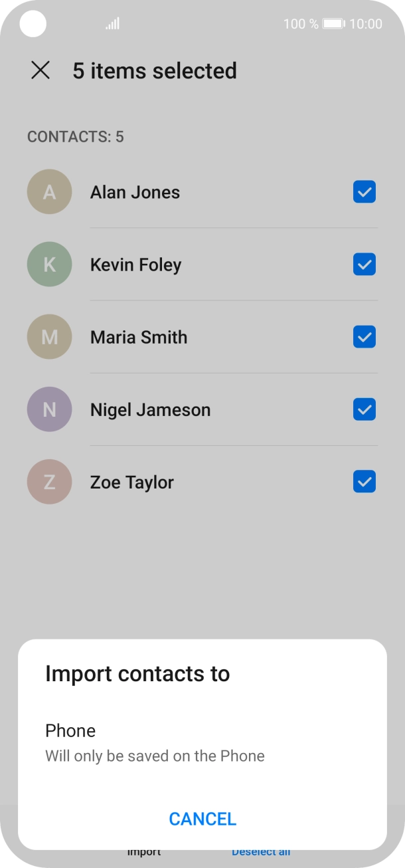Uncheck Maria Smith checkbox

(x=364, y=337)
